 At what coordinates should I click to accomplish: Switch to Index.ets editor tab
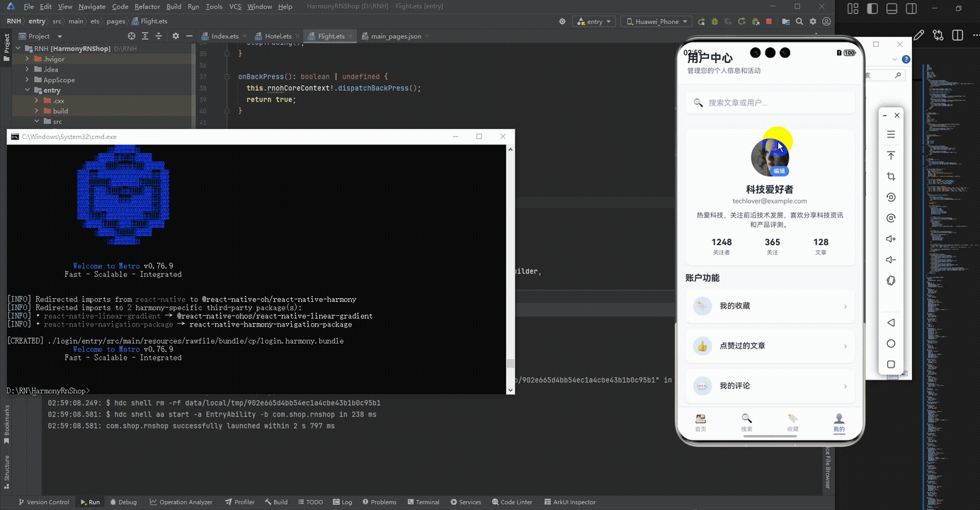pyautogui.click(x=224, y=36)
